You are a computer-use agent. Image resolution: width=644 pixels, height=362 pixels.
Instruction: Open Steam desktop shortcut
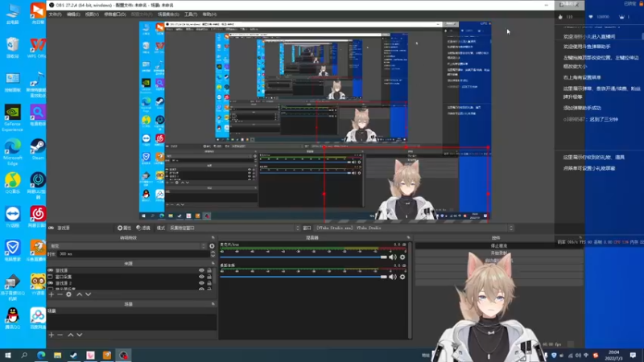pos(38,150)
